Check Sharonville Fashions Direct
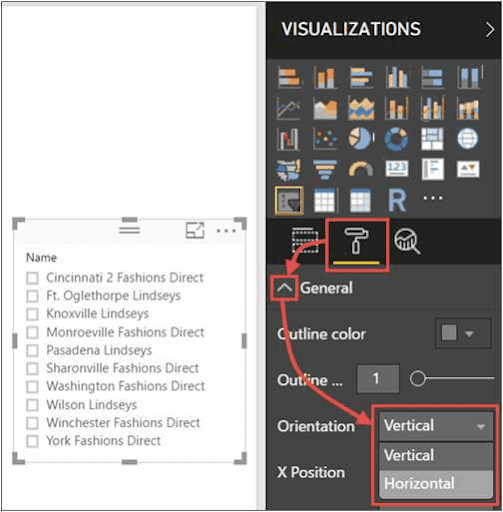The height and width of the screenshot is (512, 503). pos(32,368)
